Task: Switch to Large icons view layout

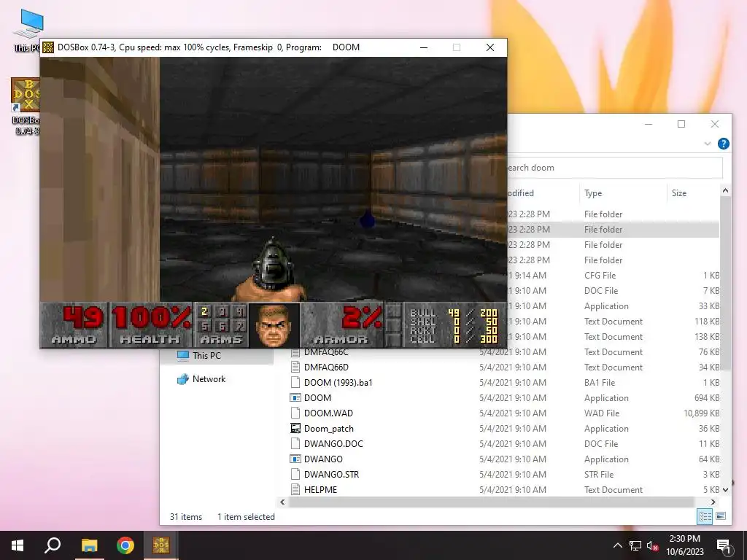Action: coord(721,516)
